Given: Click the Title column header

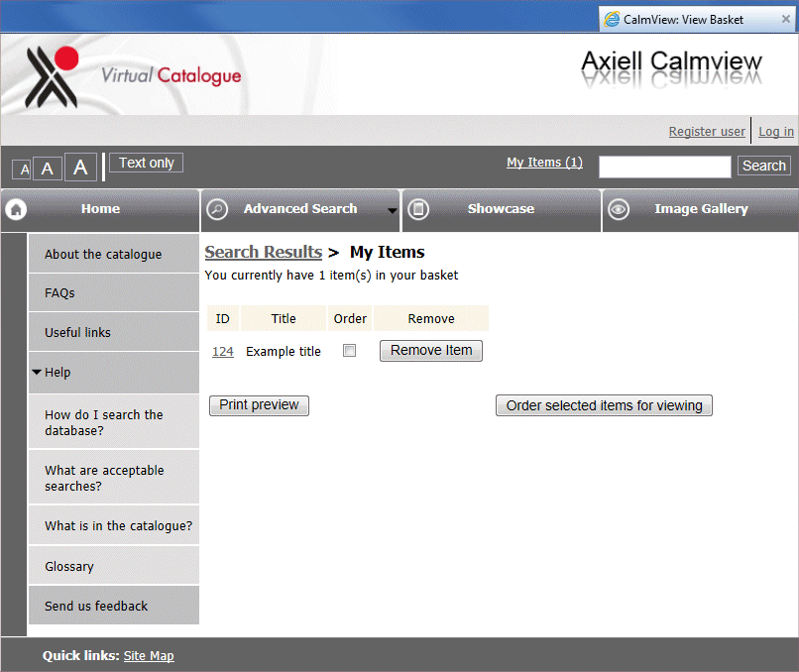Looking at the screenshot, I should pos(284,318).
